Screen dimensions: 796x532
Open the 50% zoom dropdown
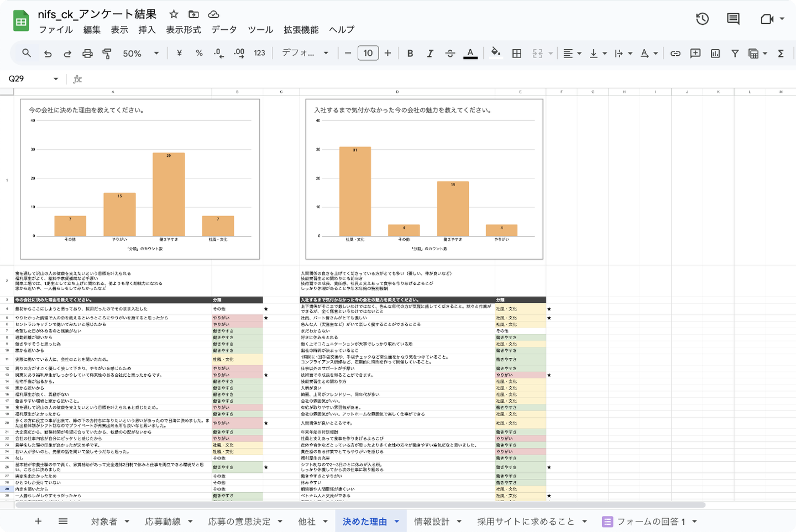pos(140,54)
